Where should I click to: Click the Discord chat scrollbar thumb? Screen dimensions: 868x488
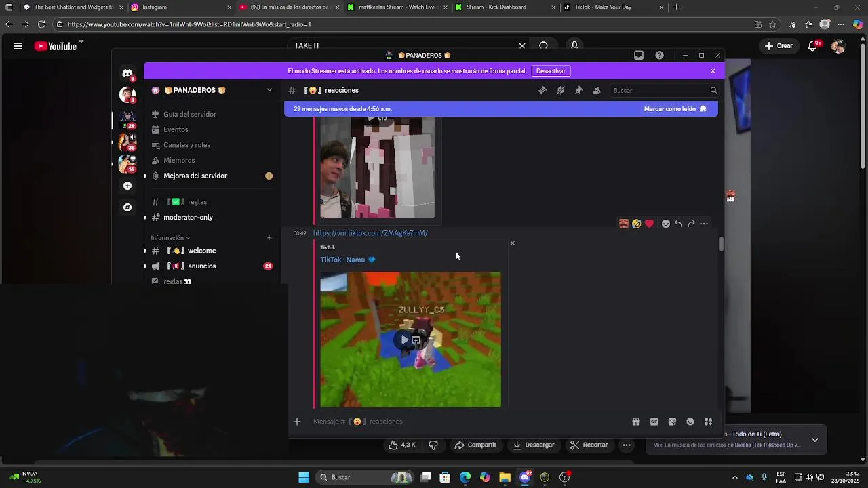pos(722,244)
